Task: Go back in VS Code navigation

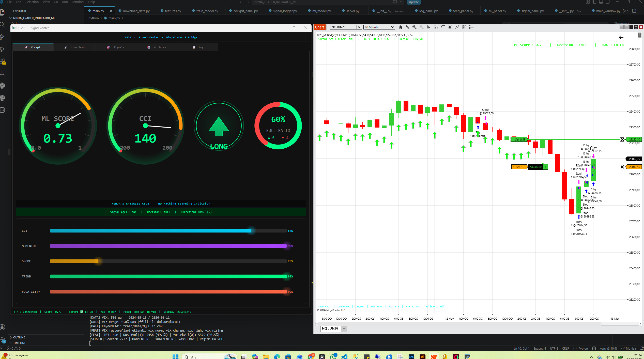Action: coord(241,2)
